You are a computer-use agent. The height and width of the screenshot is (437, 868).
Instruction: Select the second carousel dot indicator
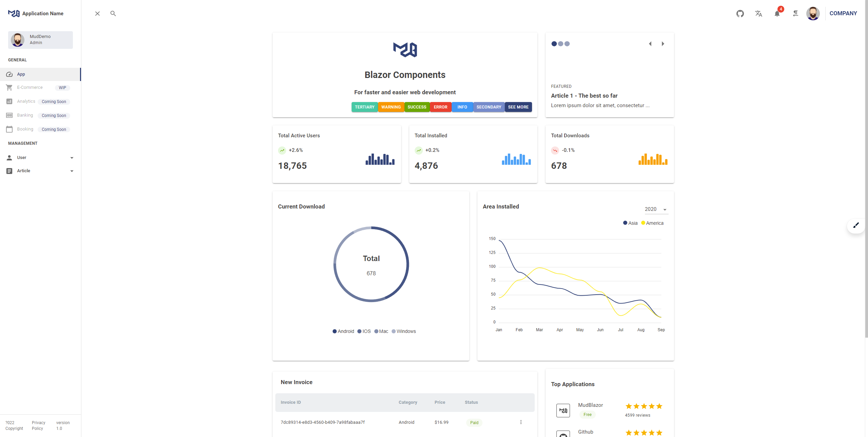pos(560,44)
